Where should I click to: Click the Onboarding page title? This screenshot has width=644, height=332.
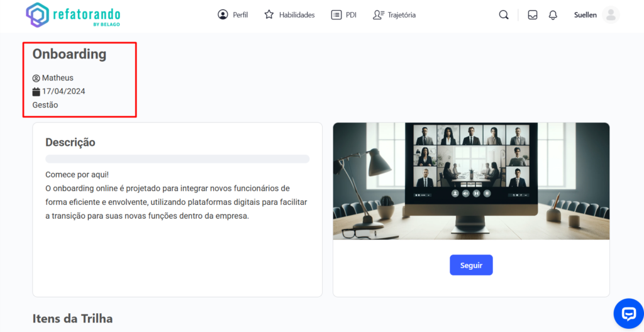point(69,54)
